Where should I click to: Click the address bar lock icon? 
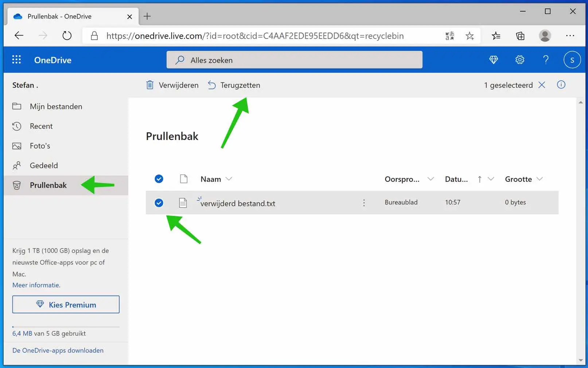coord(94,36)
